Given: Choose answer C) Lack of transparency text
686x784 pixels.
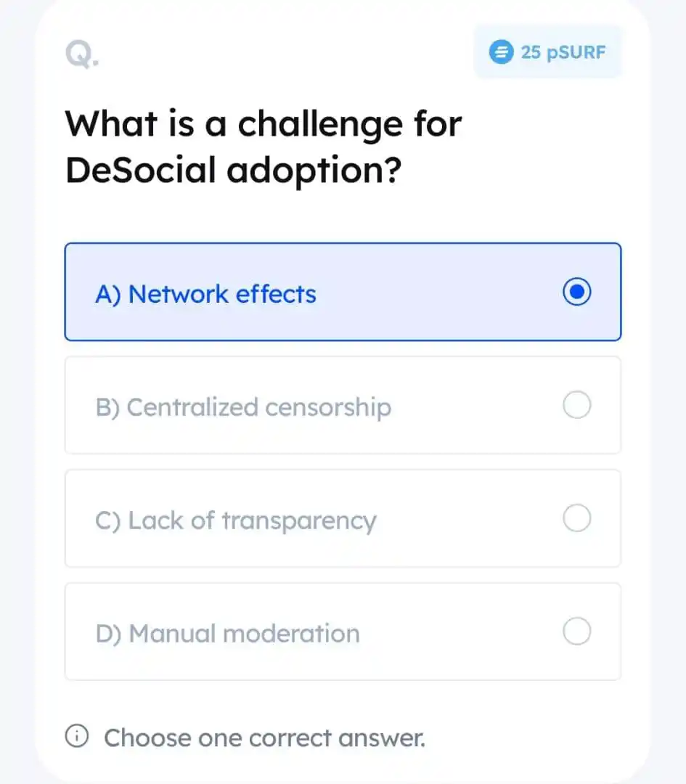Looking at the screenshot, I should tap(235, 521).
